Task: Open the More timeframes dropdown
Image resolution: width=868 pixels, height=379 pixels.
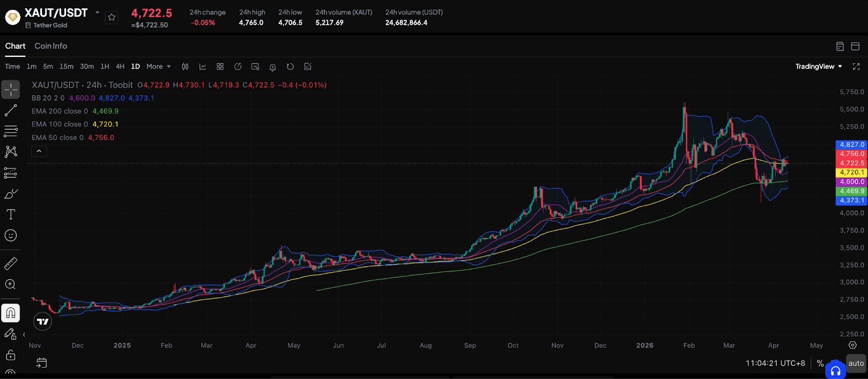Action: [x=158, y=67]
